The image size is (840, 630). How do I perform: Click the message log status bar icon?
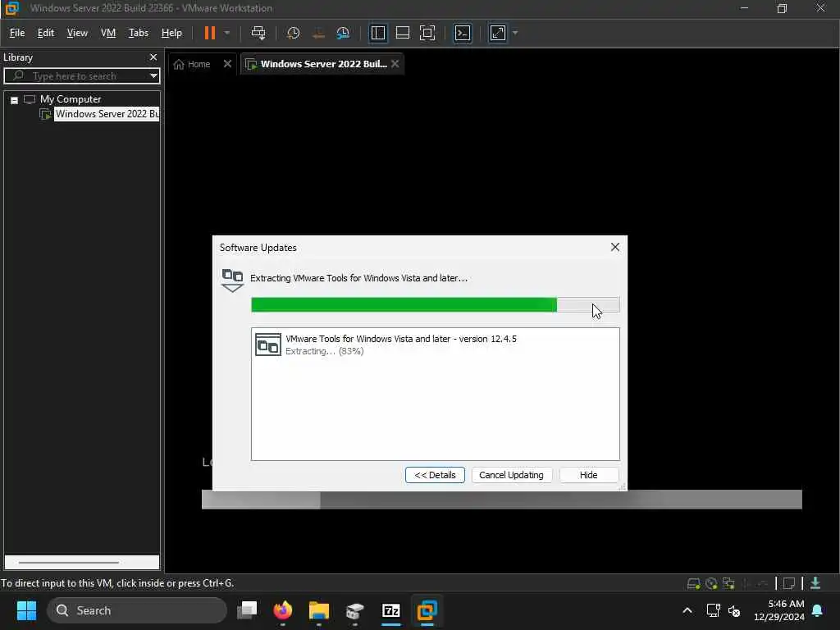tap(789, 583)
